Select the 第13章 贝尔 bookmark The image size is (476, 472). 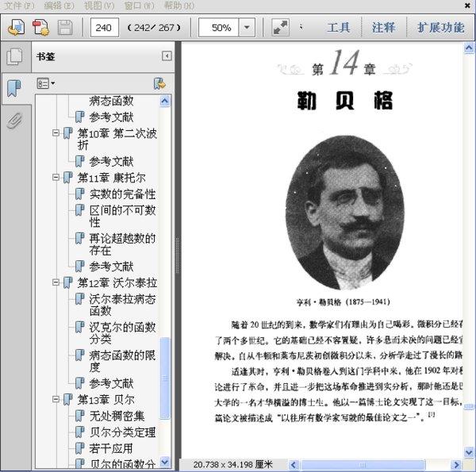106,400
